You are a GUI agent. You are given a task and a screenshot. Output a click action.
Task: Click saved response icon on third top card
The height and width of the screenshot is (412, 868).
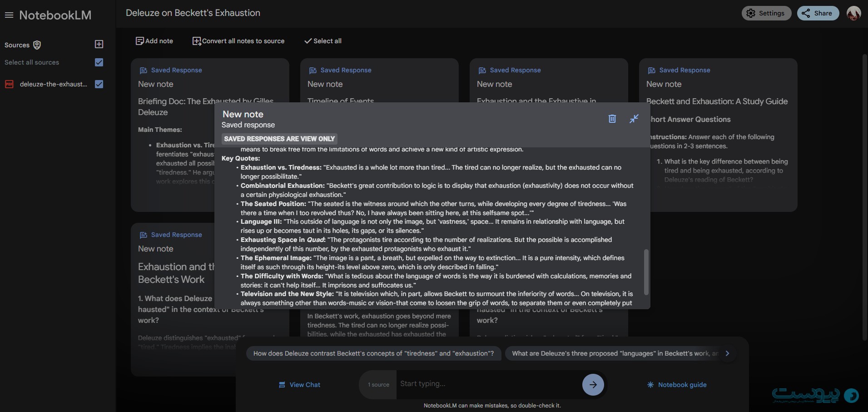(x=482, y=70)
